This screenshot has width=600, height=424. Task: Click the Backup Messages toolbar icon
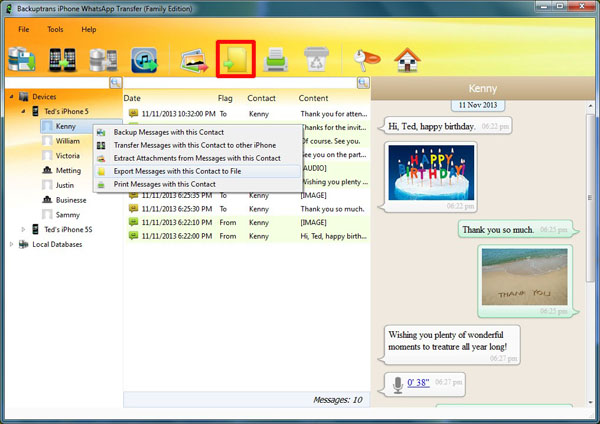21,59
